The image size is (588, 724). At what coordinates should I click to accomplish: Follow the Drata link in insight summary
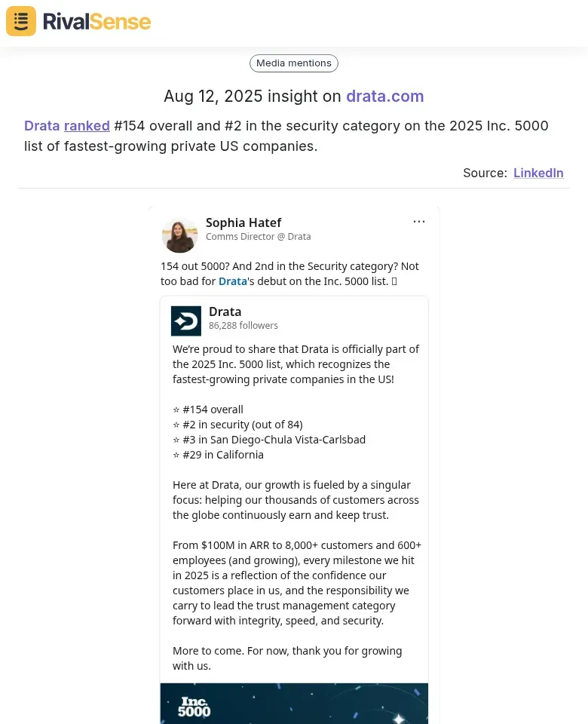[x=42, y=126]
